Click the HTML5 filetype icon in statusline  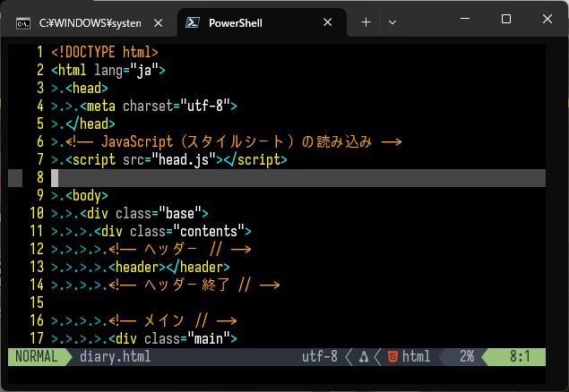pos(392,356)
